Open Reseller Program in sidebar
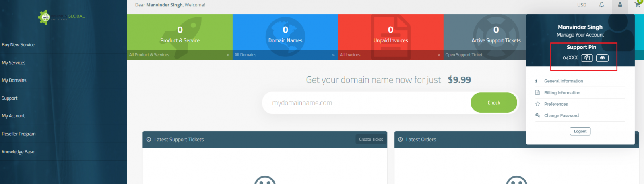The image size is (644, 184). [x=19, y=134]
